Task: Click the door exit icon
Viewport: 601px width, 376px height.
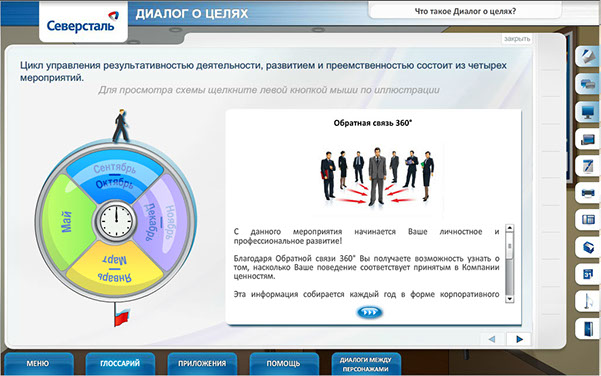Action: pos(588,329)
